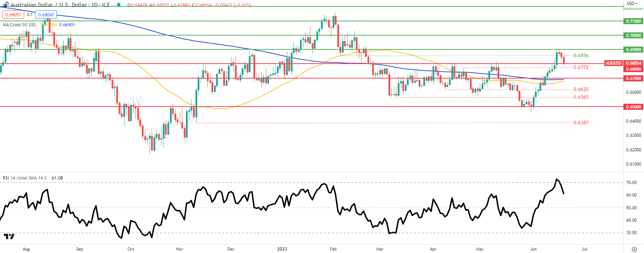Open the USD currency dropdown

(632, 4)
